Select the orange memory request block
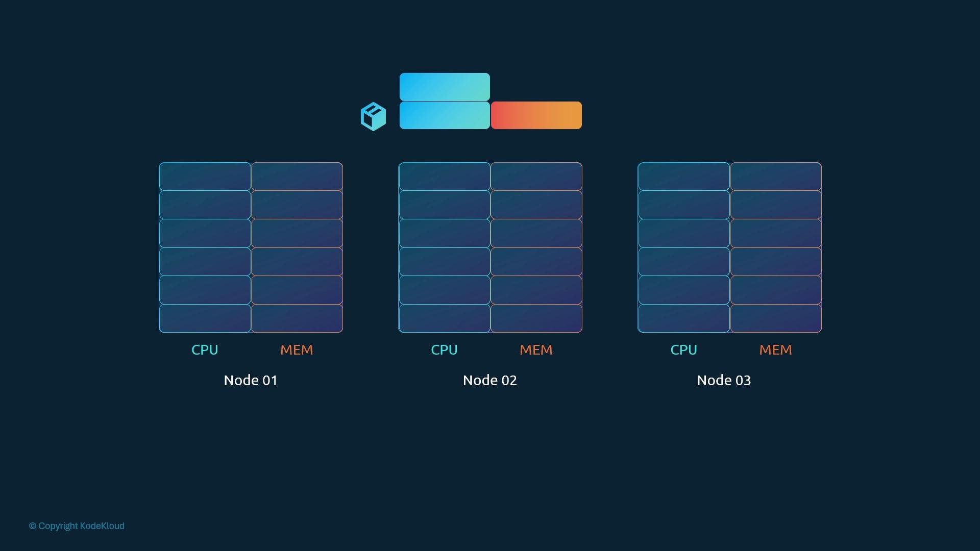This screenshot has width=980, height=551. [536, 115]
